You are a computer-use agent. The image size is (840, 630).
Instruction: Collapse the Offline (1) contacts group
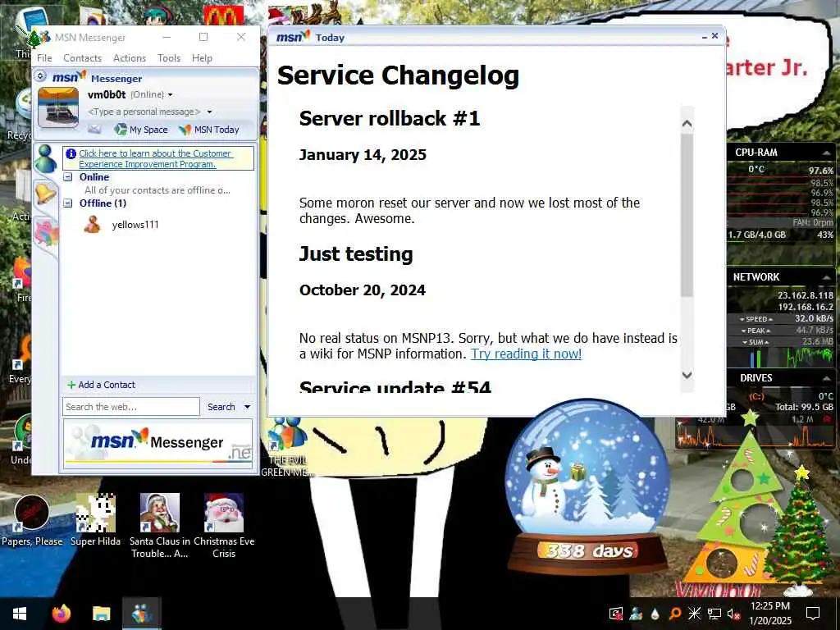(x=68, y=203)
